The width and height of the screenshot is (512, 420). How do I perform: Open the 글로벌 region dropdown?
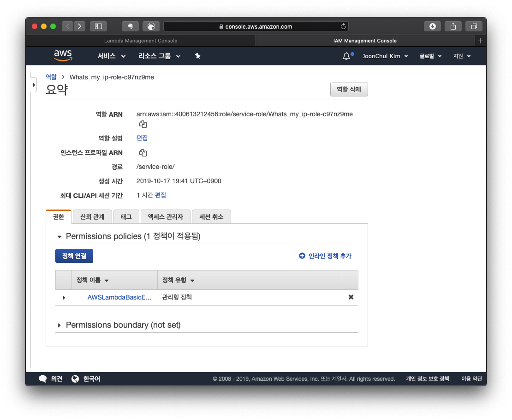click(x=430, y=56)
